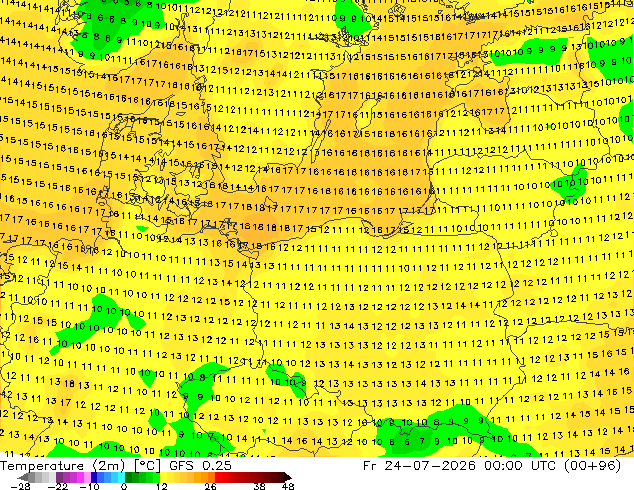
Task: Click the dark blue swatch in the colorbar
Action: pyautogui.click(x=94, y=477)
